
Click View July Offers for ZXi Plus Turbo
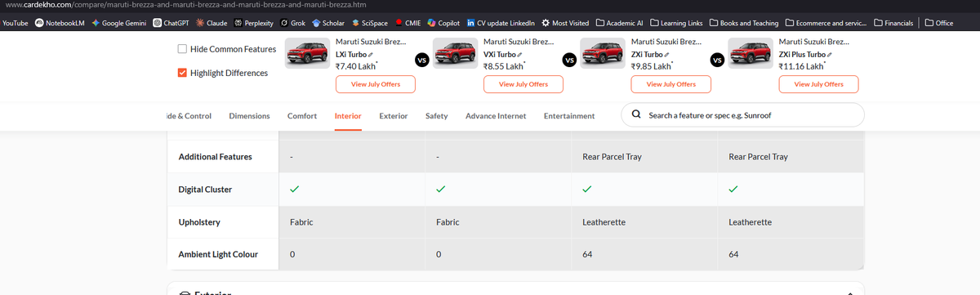pyautogui.click(x=819, y=84)
